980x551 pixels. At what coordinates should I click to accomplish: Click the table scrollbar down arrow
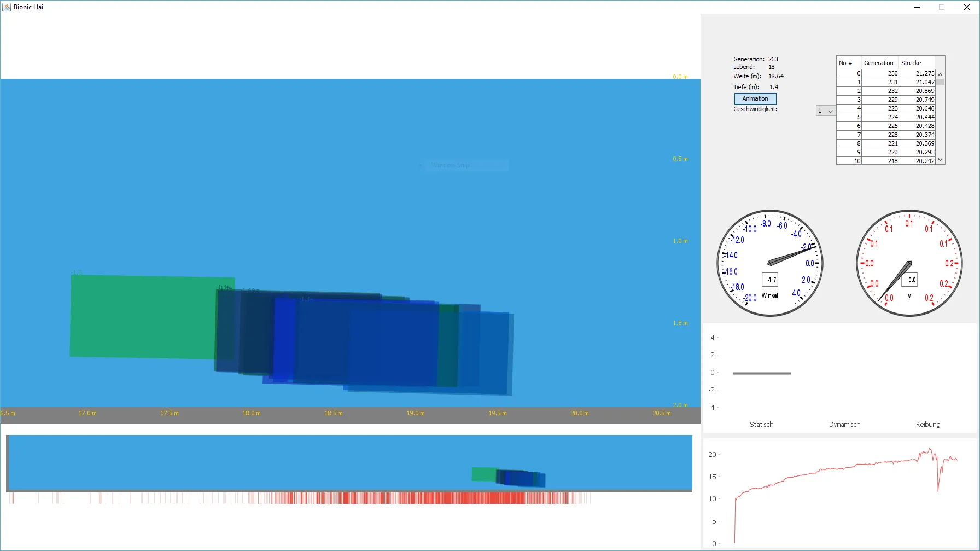coord(940,160)
